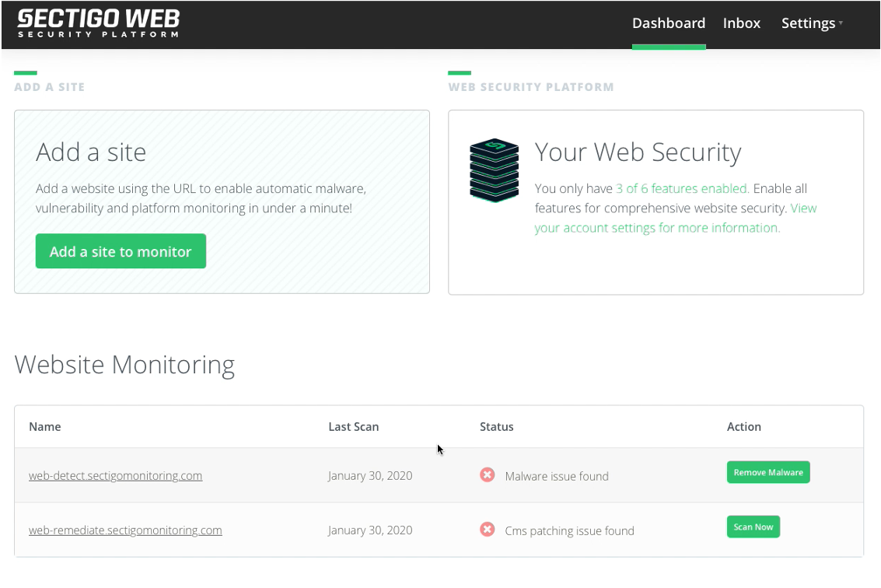Click the Your Web Security heading
Screen dimensions: 881x588
[638, 152]
